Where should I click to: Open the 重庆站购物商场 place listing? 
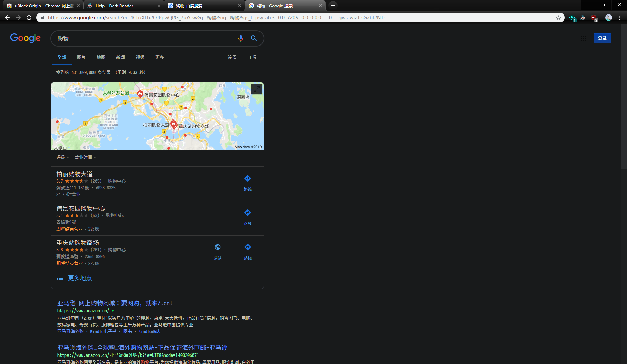(78, 243)
